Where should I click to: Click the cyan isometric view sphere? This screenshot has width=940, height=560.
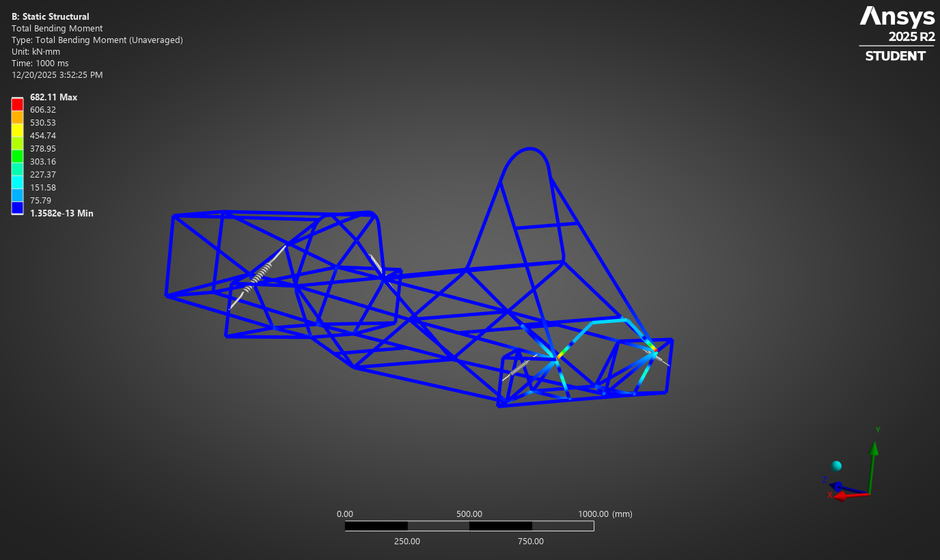coord(836,466)
